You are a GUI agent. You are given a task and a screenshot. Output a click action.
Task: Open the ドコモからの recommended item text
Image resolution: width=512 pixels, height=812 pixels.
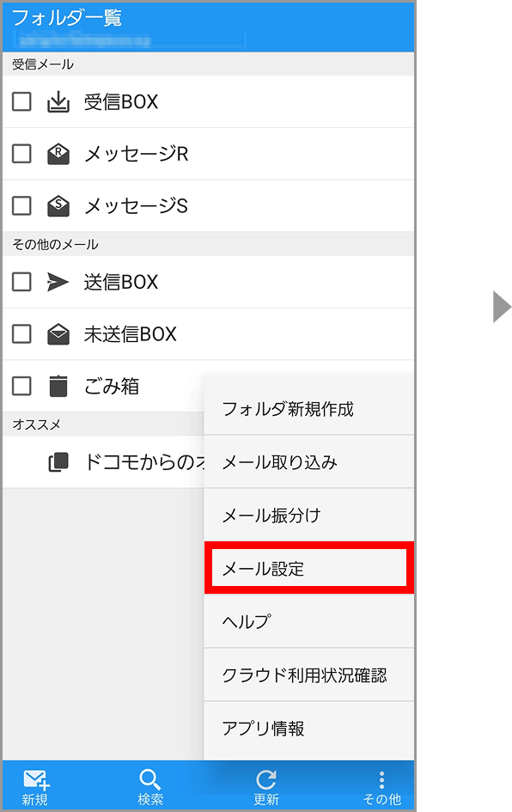point(144,462)
